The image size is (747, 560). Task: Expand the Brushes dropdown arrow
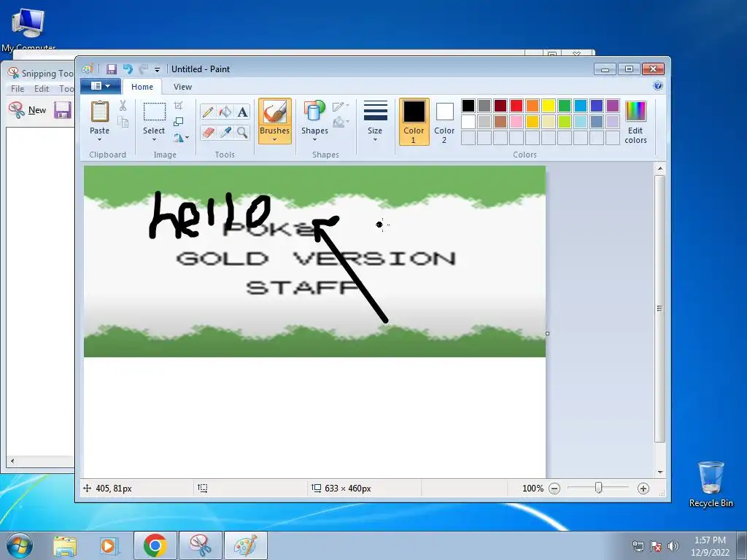[x=275, y=139]
